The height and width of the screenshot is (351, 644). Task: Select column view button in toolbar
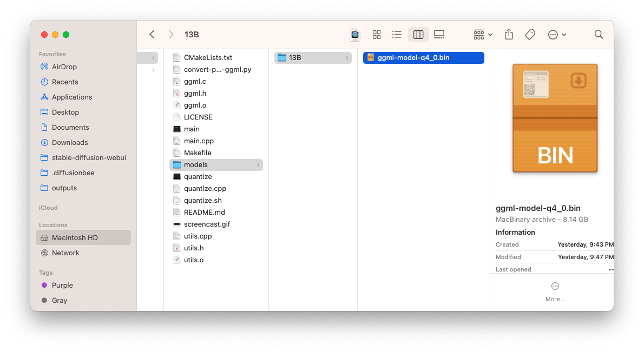[418, 35]
